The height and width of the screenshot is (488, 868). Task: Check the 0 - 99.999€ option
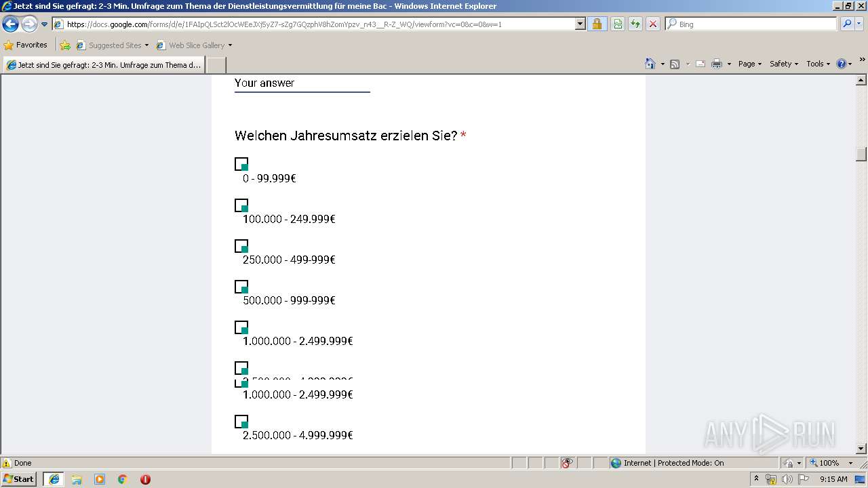241,164
